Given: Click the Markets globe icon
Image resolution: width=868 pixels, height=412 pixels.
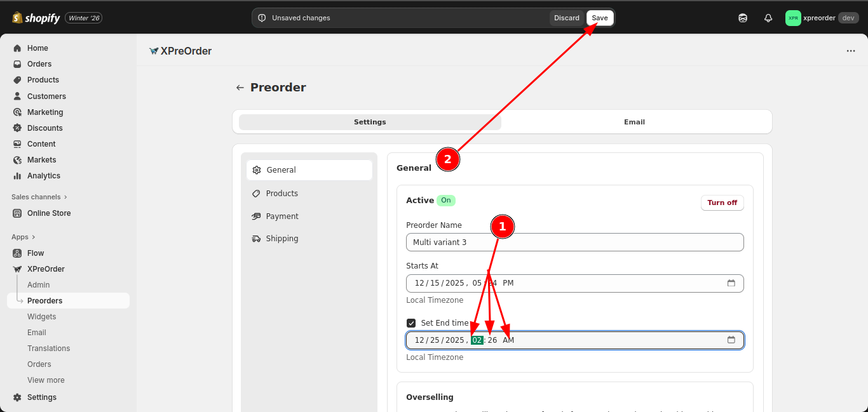Looking at the screenshot, I should pos(17,160).
